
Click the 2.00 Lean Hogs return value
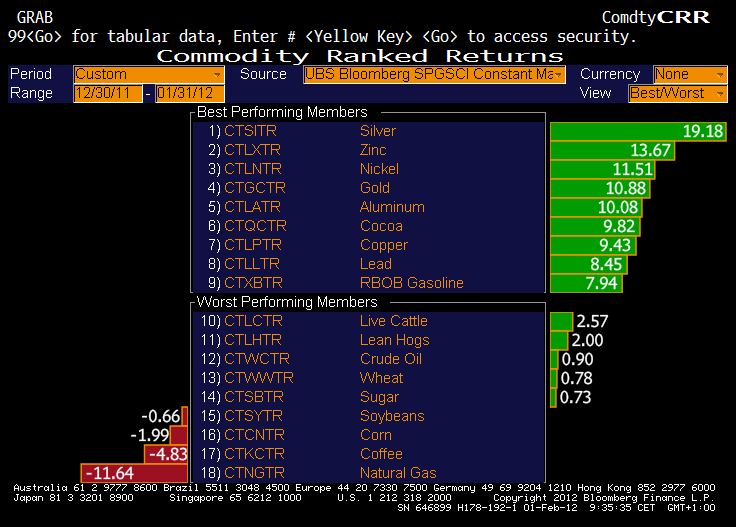click(587, 340)
